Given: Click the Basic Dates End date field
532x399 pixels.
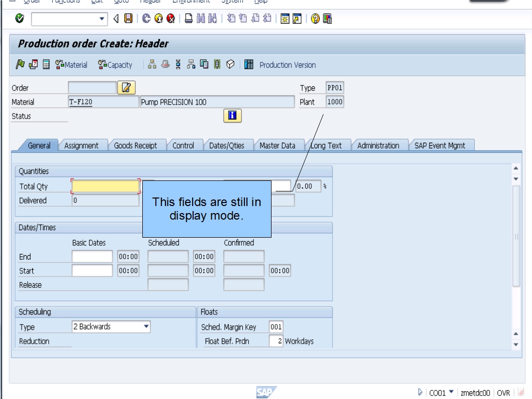Looking at the screenshot, I should pos(93,257).
